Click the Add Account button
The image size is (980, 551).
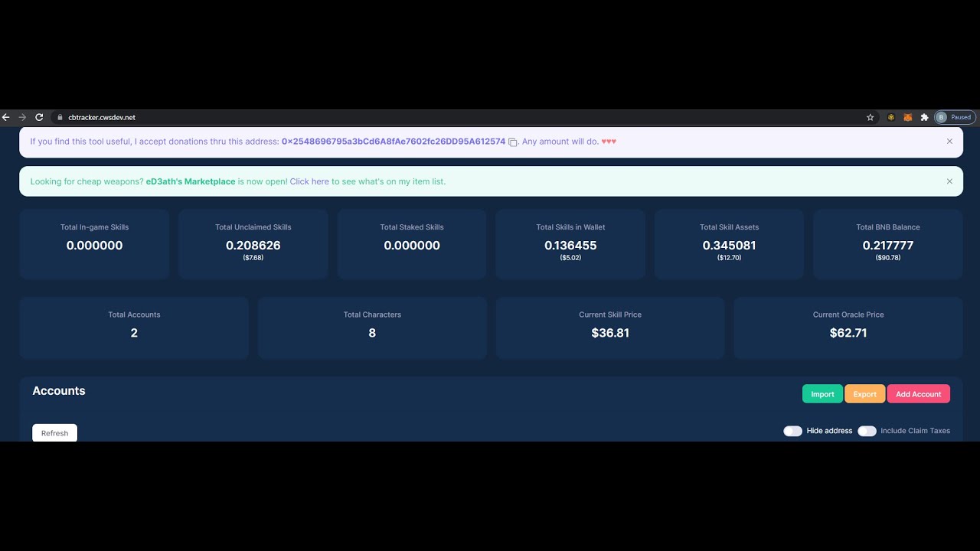point(918,394)
